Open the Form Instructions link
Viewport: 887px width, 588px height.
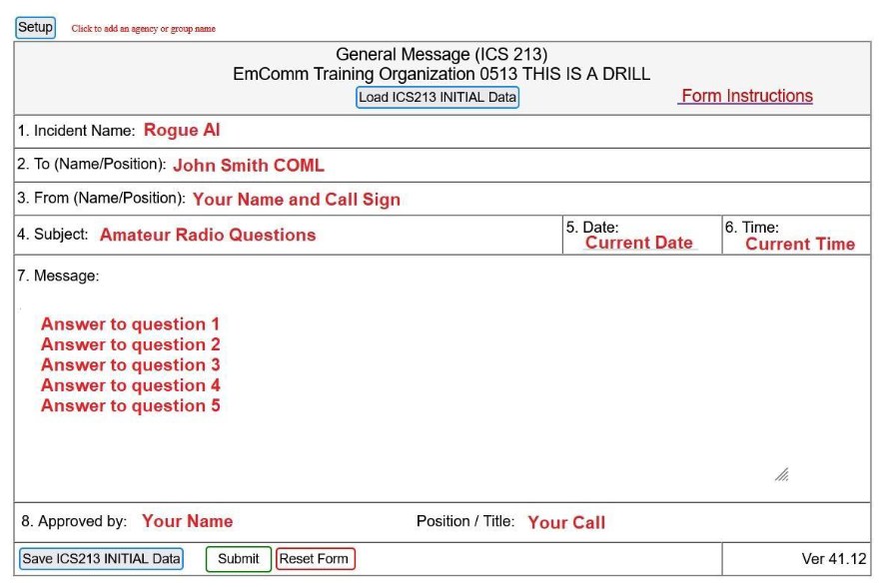coord(746,96)
